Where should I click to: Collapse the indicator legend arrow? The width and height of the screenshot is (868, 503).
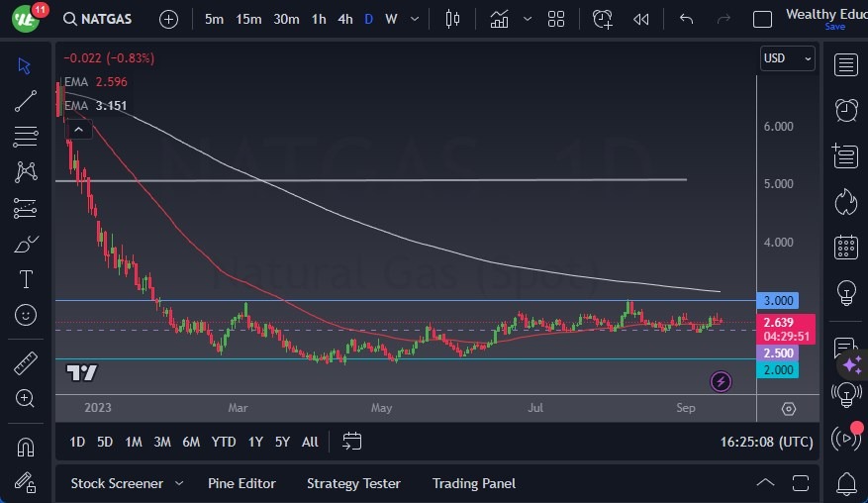pos(78,129)
